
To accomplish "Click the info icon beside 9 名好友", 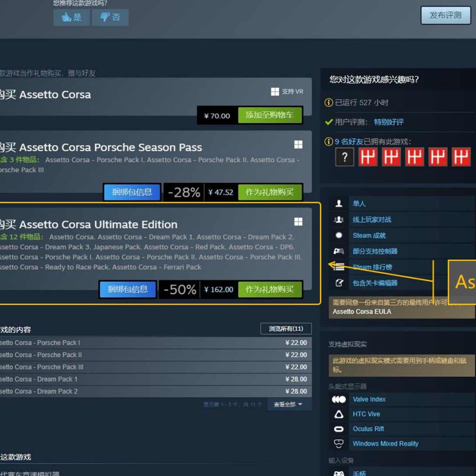I will click(x=328, y=141).
